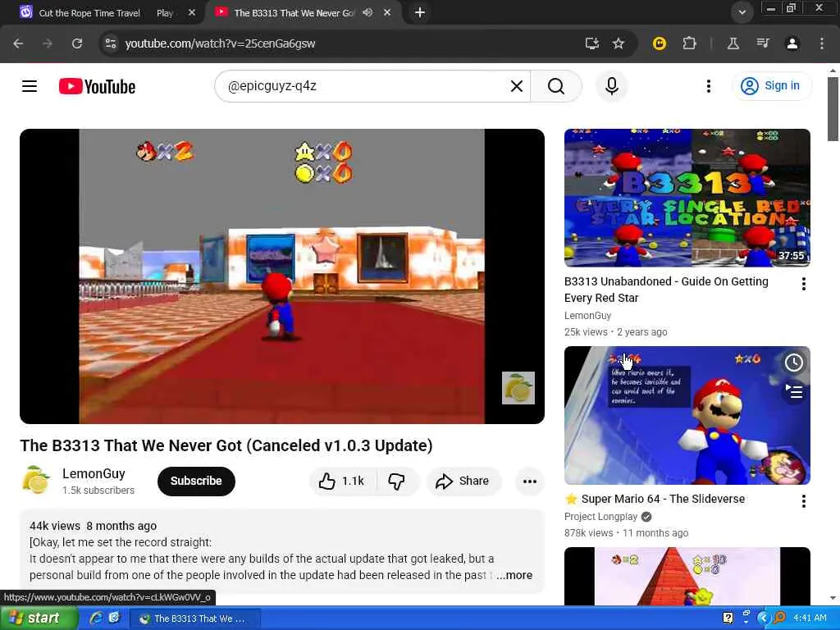Open media controls icon in toolbar
The height and width of the screenshot is (630, 840).
coord(763,43)
